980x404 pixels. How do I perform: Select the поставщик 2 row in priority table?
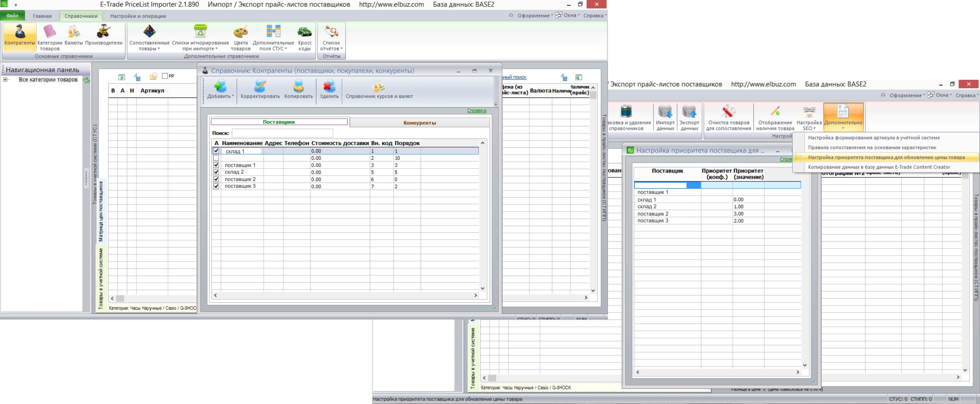tap(717, 214)
